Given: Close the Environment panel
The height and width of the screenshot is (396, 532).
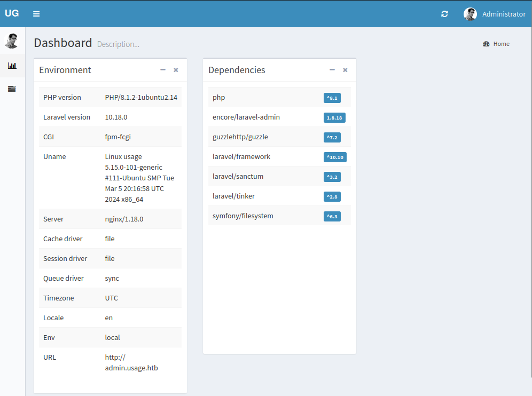Looking at the screenshot, I should pyautogui.click(x=176, y=70).
